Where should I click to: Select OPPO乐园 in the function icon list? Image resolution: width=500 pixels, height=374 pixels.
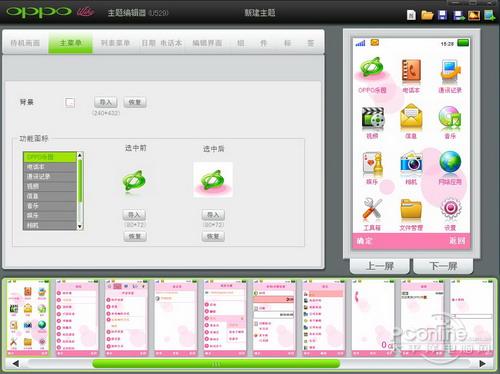coord(50,157)
